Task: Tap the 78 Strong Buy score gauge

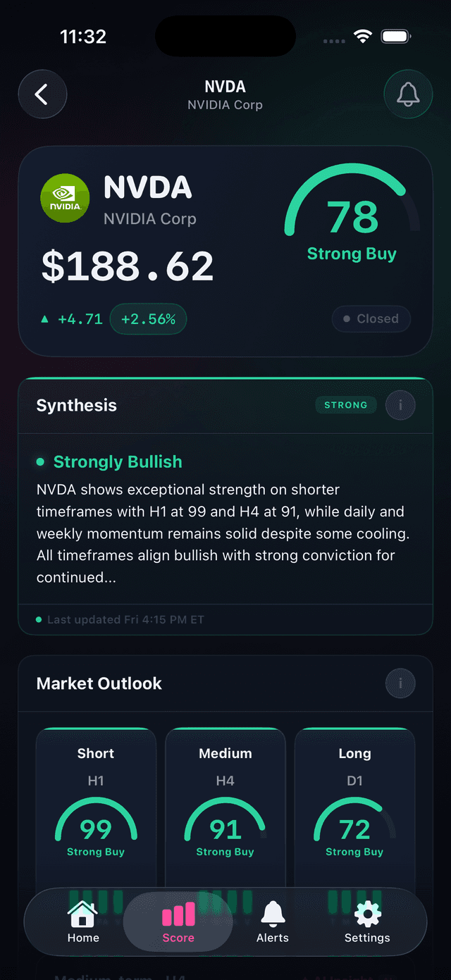Action: click(350, 211)
